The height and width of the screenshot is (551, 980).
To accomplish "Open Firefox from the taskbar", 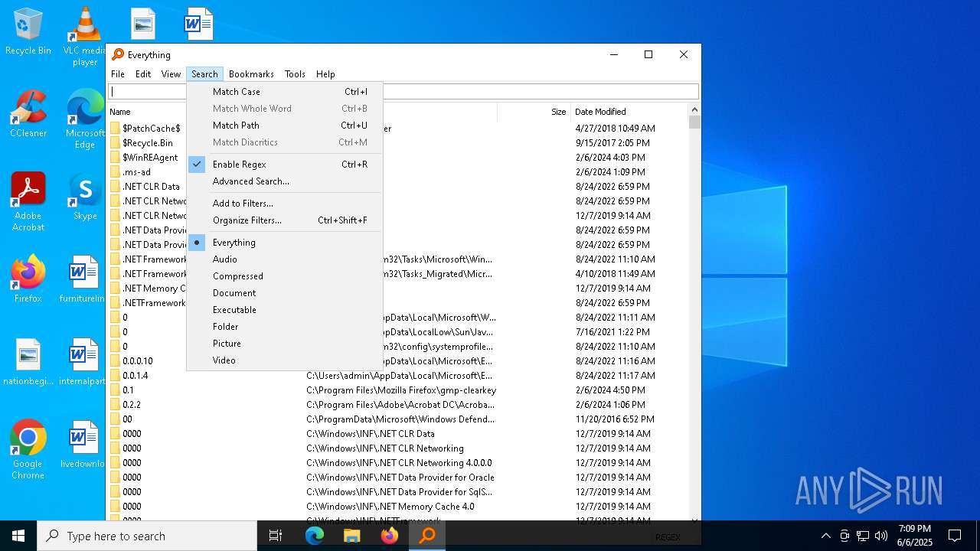I will [390, 536].
